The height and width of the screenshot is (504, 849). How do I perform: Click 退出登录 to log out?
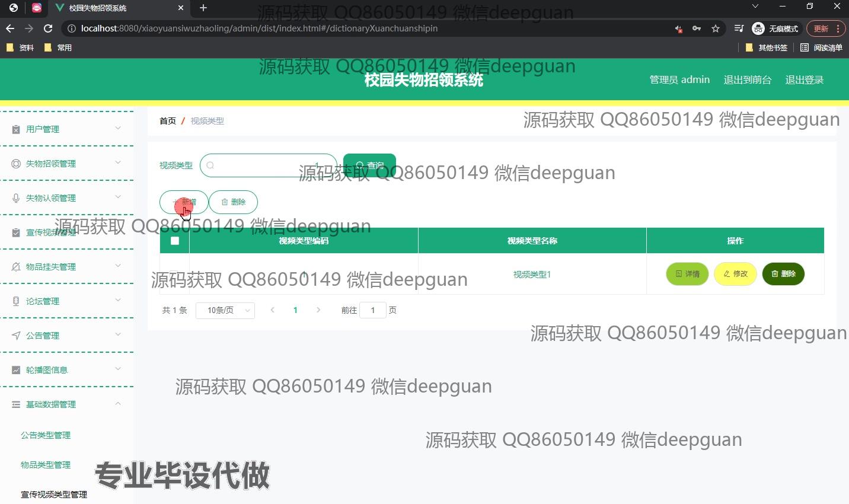point(804,79)
